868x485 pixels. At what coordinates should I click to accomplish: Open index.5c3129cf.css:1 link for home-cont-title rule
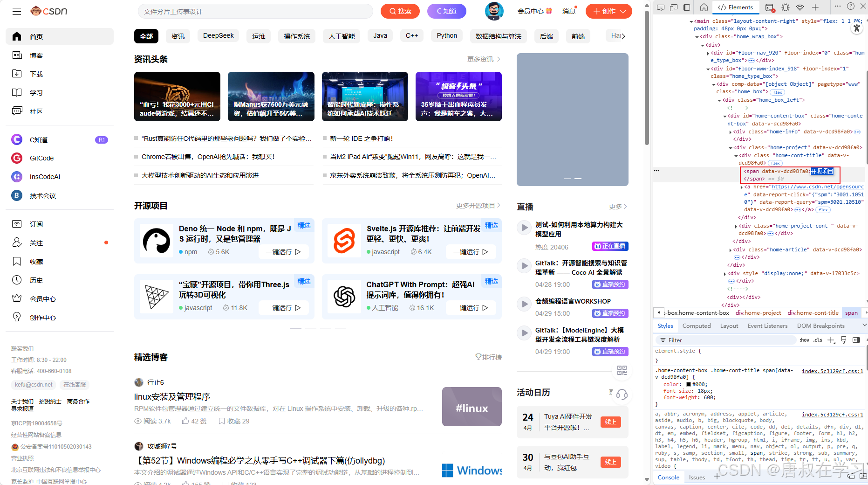(x=832, y=371)
